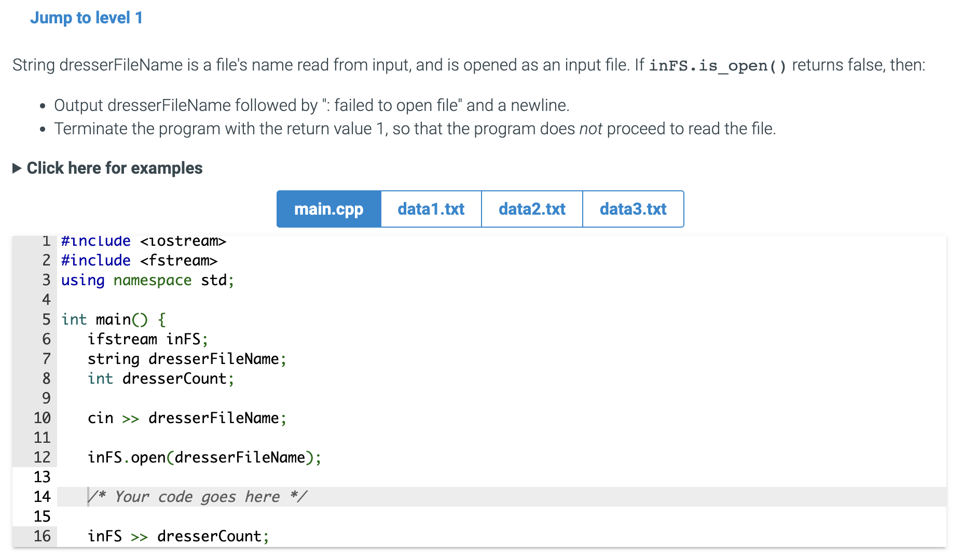
Task: Click the disclosure triangle before examples text
Action: [x=17, y=167]
